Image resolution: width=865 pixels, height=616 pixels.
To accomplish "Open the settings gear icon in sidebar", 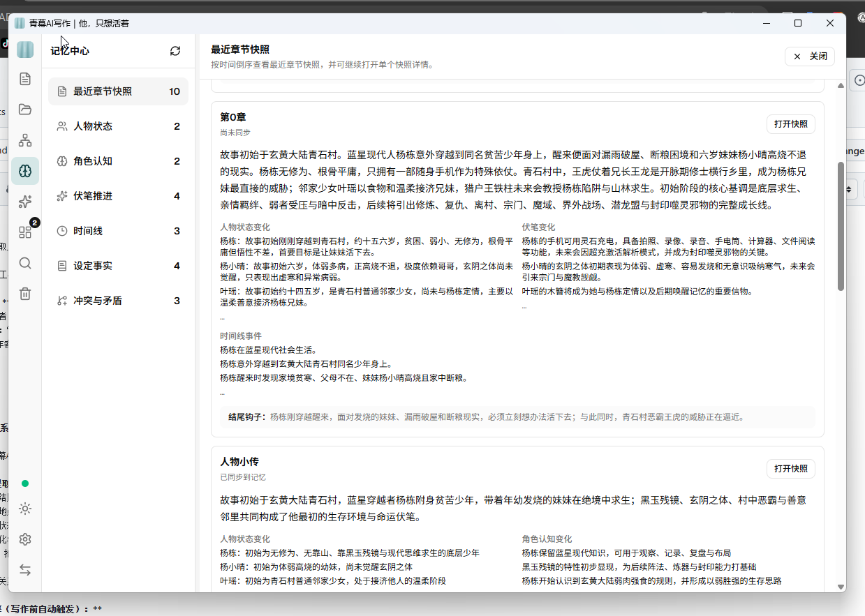I will (25, 539).
